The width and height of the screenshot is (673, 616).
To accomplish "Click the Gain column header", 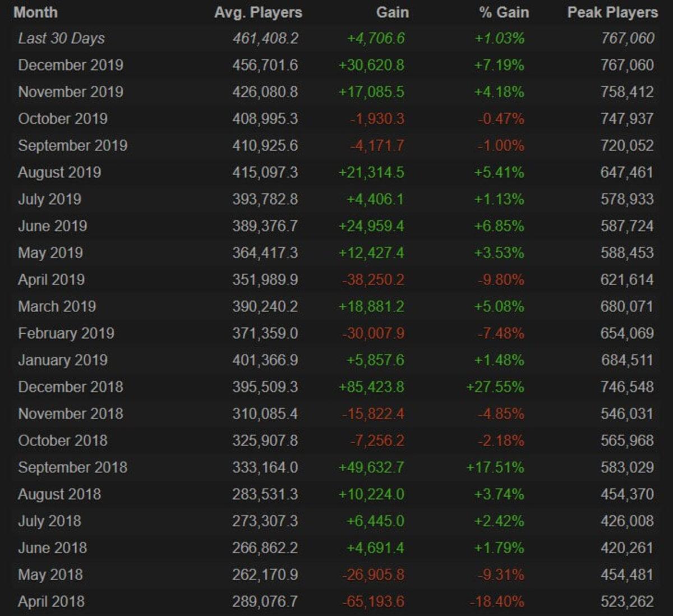I will (392, 12).
